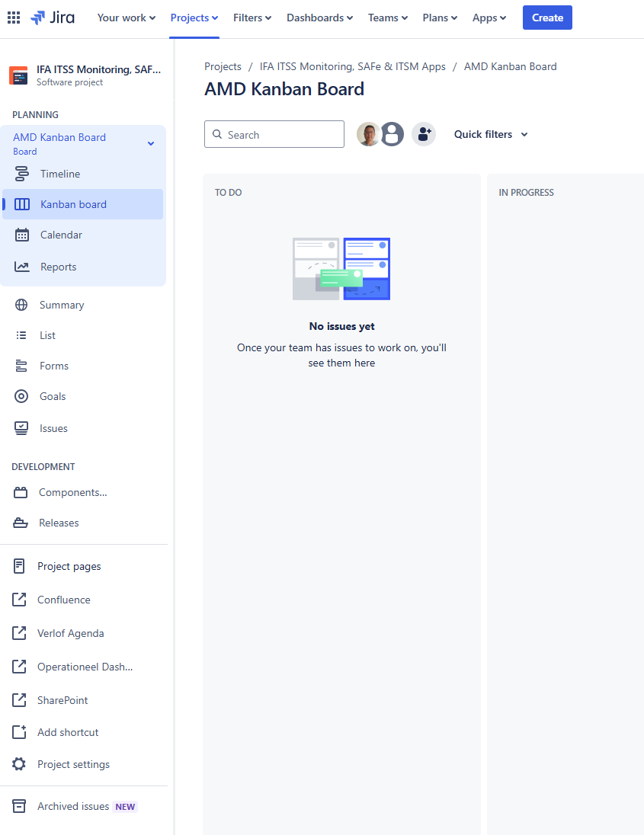
Task: Click the Create button
Action: [x=546, y=18]
